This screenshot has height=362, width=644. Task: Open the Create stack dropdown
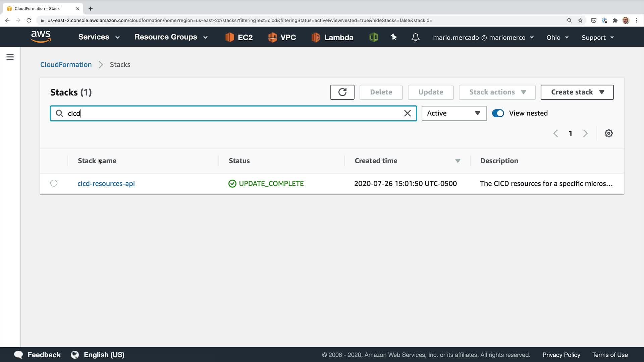click(577, 92)
